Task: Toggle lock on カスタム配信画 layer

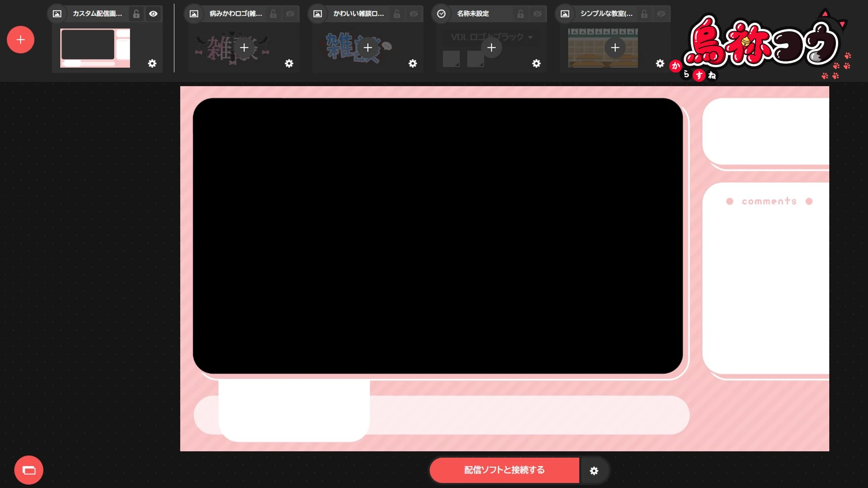Action: click(136, 14)
